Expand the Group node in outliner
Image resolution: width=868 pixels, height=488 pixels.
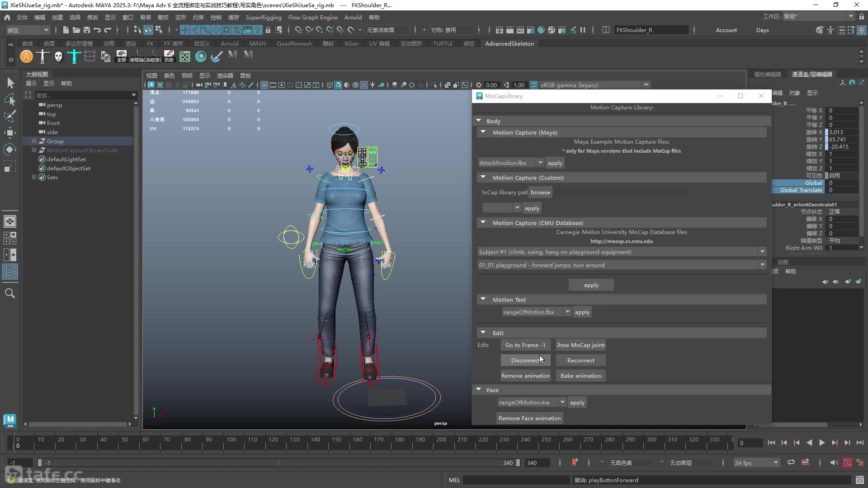(x=34, y=141)
